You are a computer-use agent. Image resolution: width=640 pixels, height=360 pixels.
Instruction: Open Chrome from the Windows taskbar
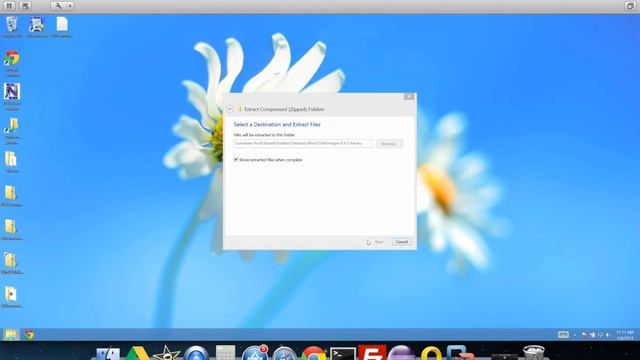29,335
